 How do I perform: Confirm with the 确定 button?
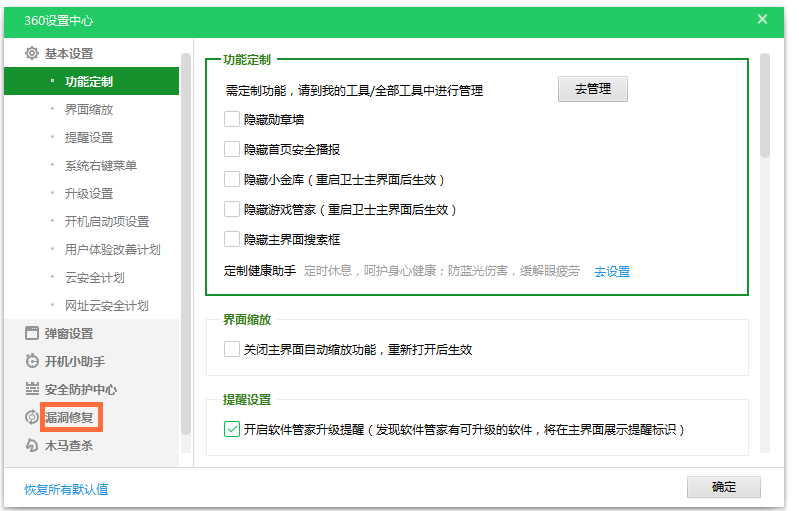click(x=724, y=487)
